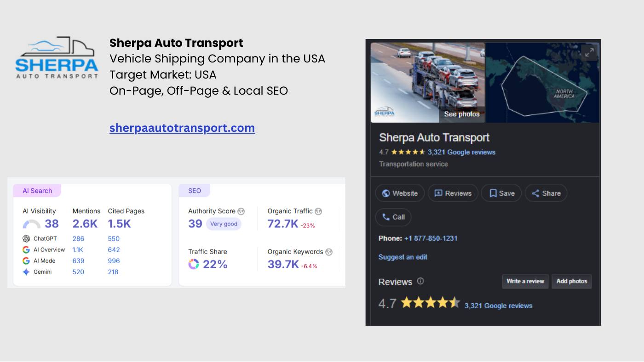Click the Call button

(393, 217)
